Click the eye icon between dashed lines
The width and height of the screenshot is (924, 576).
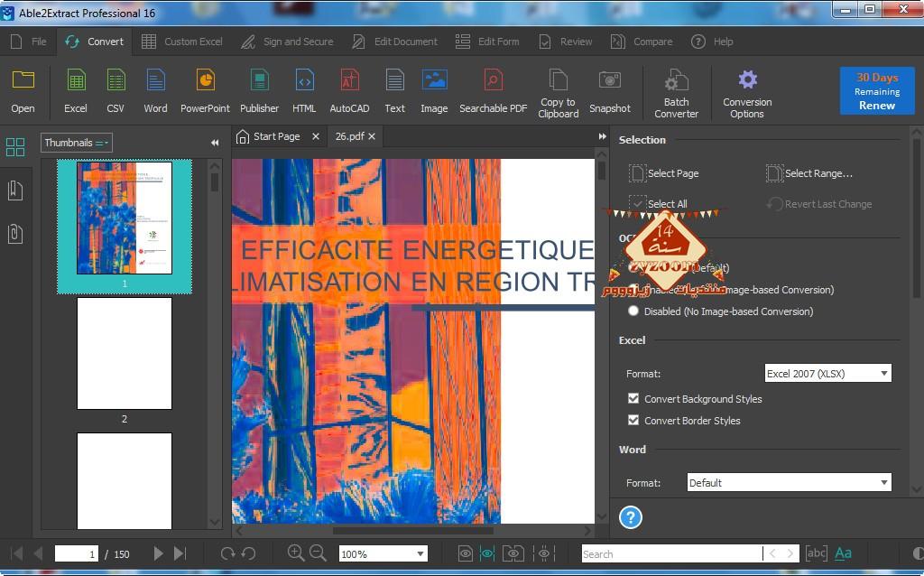(x=544, y=553)
